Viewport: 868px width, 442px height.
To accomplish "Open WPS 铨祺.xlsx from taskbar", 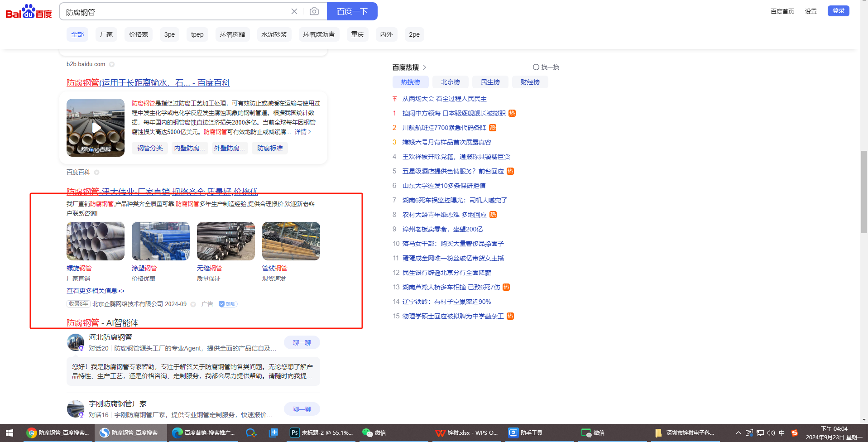I will tap(466, 432).
